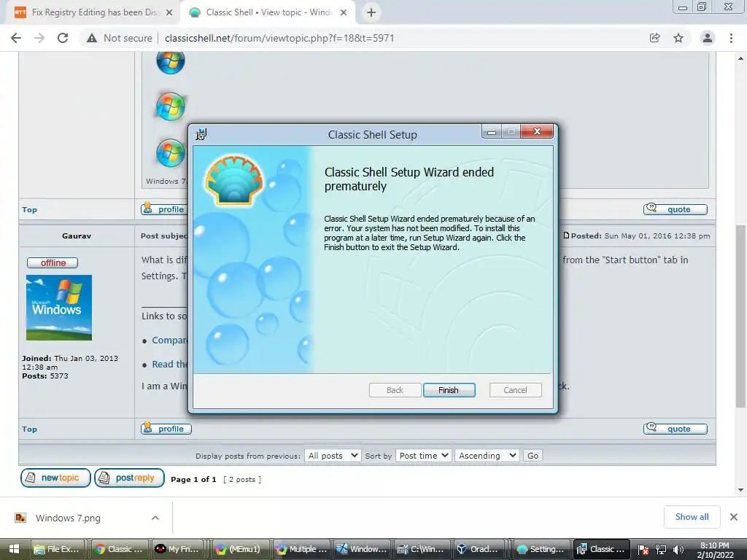Click the Posted date page icon
The width and height of the screenshot is (747, 560).
coord(566,236)
